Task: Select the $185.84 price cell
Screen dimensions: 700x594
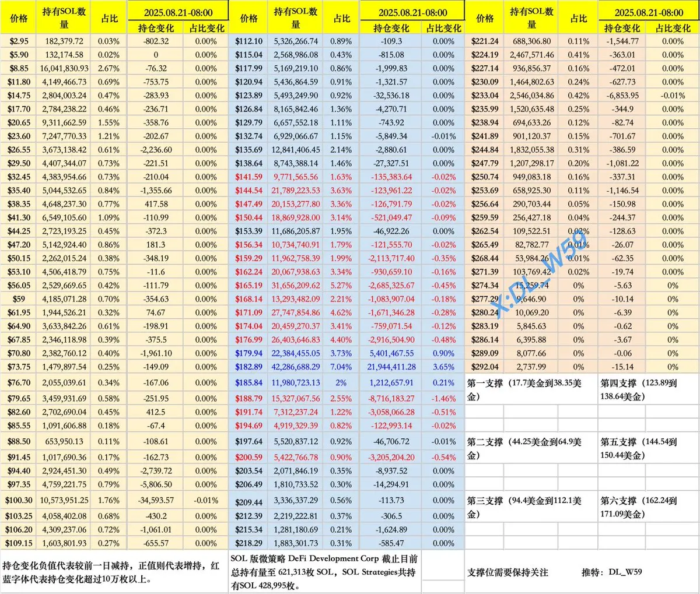Action: pyautogui.click(x=249, y=383)
